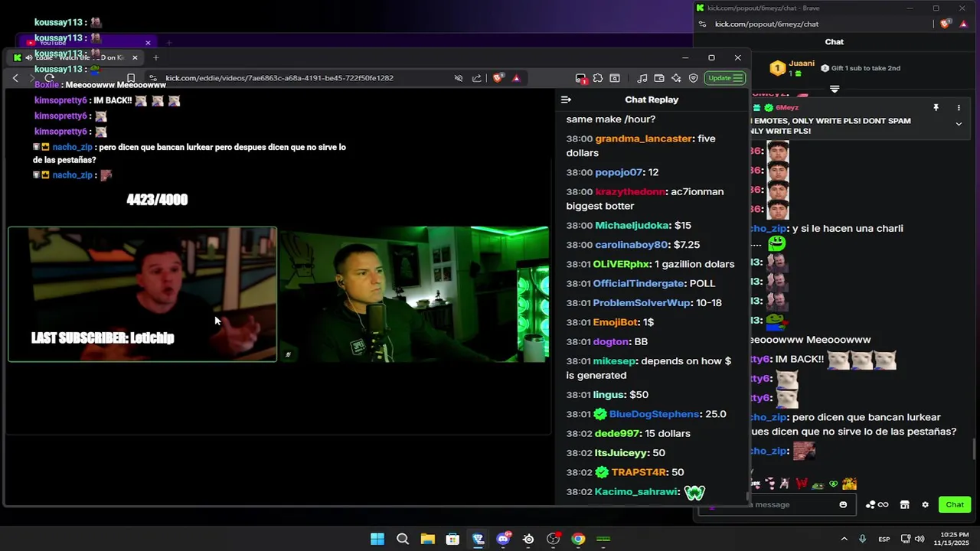Open the Brave Wallet icon

coord(658,78)
